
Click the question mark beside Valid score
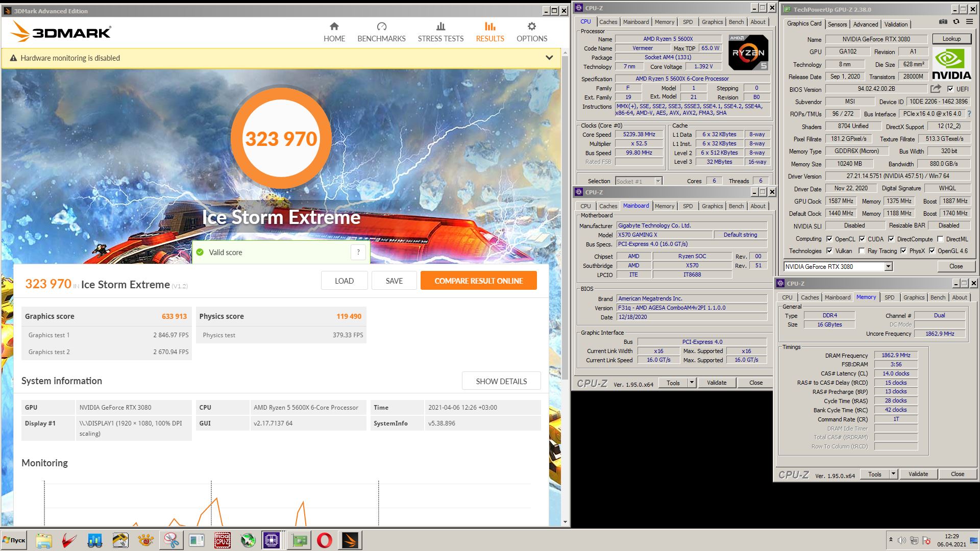358,252
